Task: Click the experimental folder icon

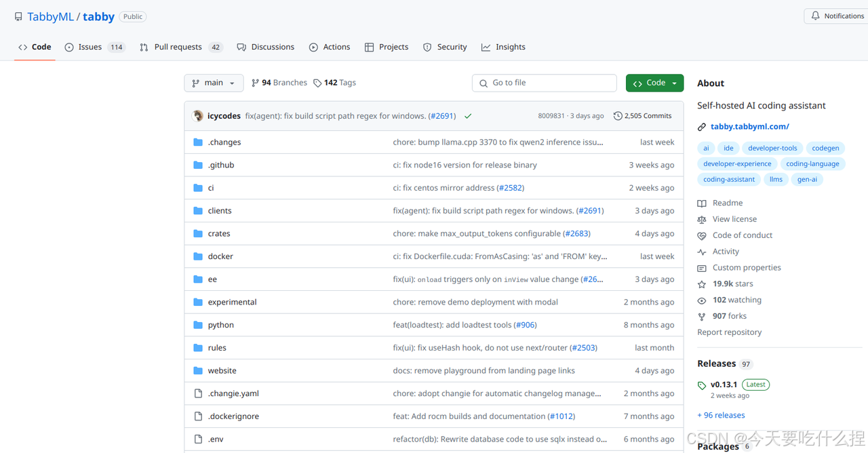Action: pyautogui.click(x=198, y=302)
